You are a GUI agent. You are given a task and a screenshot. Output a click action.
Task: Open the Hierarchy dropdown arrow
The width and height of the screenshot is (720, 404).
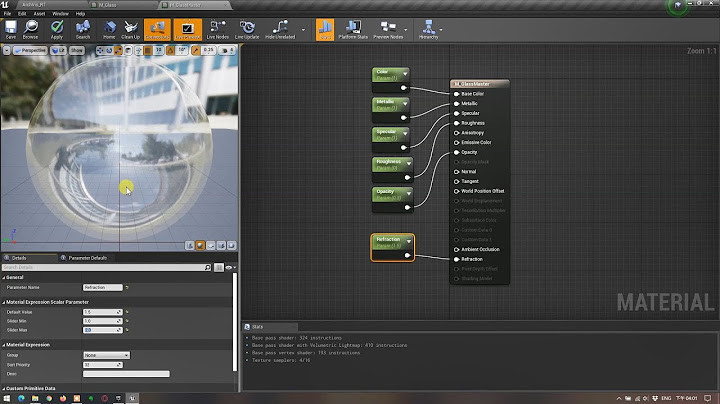[441, 30]
